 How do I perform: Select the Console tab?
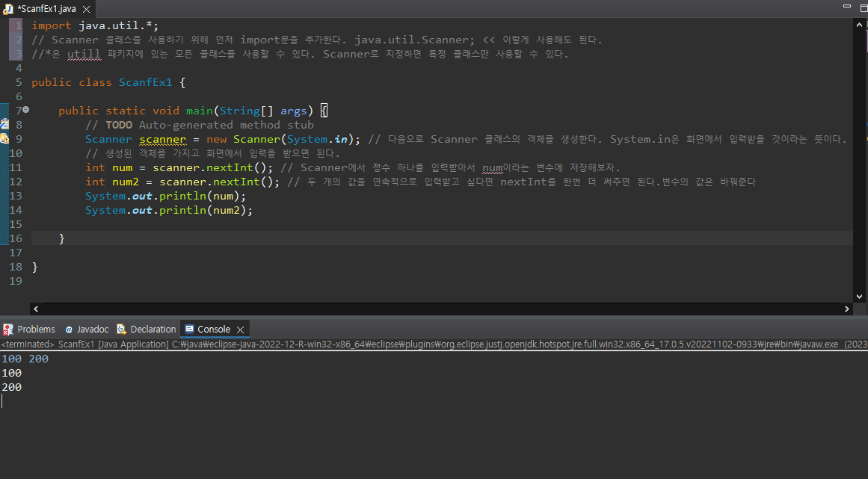click(214, 329)
